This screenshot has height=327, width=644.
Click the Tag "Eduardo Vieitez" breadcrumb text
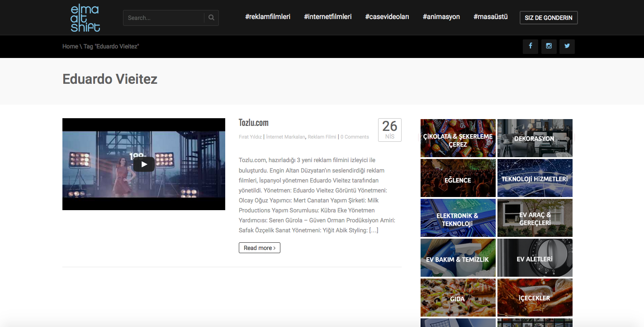111,46
